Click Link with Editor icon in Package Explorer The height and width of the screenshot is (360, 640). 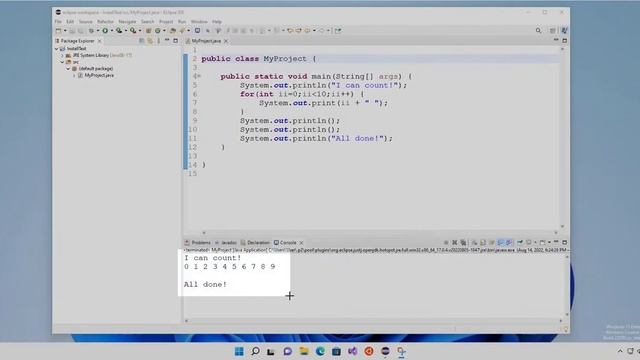coord(150,41)
